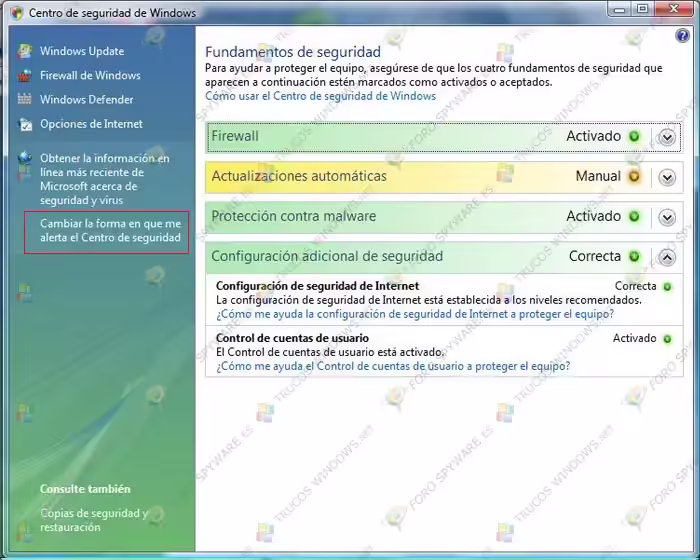700x560 pixels.
Task: Expand the Firewall section chevron
Action: click(667, 137)
